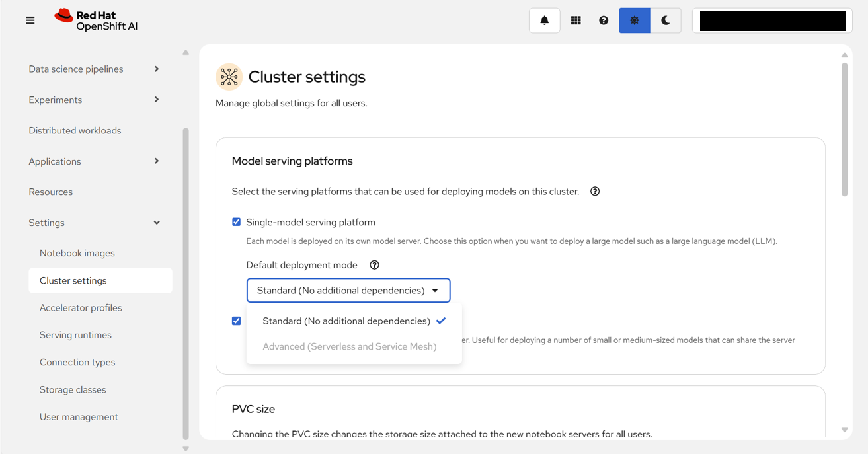868x454 pixels.
Task: Open the user account dropdown
Action: click(x=772, y=20)
